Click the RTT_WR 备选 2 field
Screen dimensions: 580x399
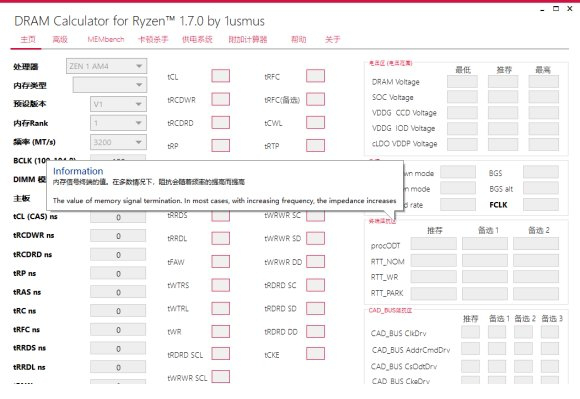pyautogui.click(x=536, y=276)
